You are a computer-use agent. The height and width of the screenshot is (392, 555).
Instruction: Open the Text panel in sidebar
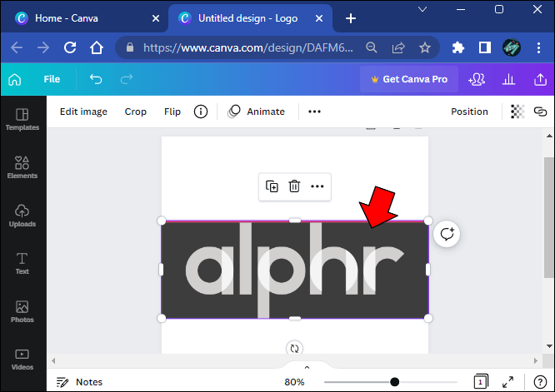(22, 264)
